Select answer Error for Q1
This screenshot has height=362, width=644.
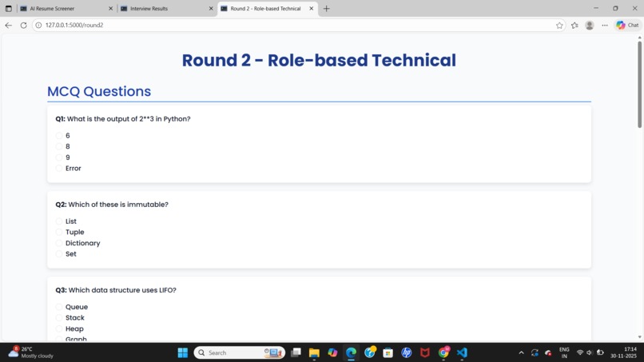coord(59,168)
